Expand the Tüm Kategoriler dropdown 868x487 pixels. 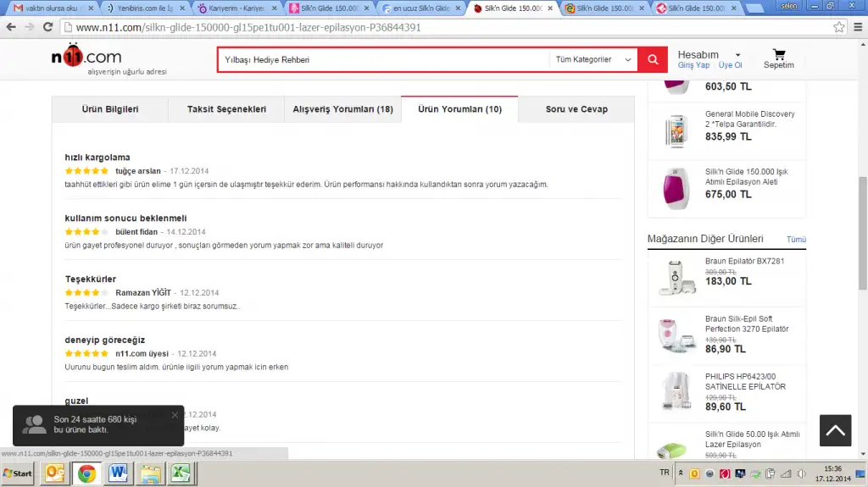pos(593,60)
